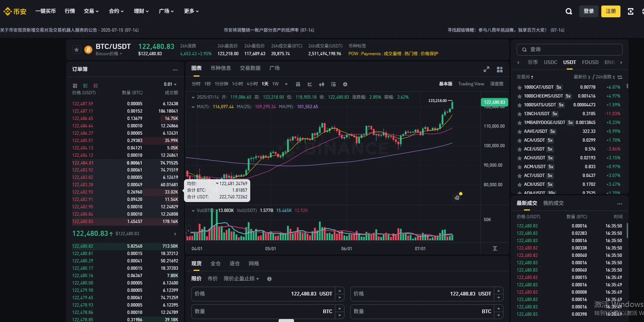
Task: Open the 更多 dropdown menu
Action: tap(191, 11)
